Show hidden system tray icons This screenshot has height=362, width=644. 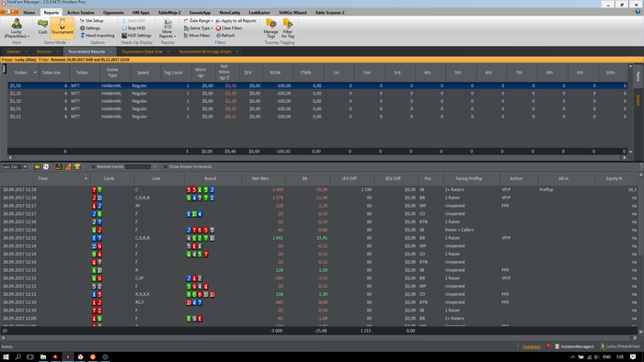coord(572,357)
